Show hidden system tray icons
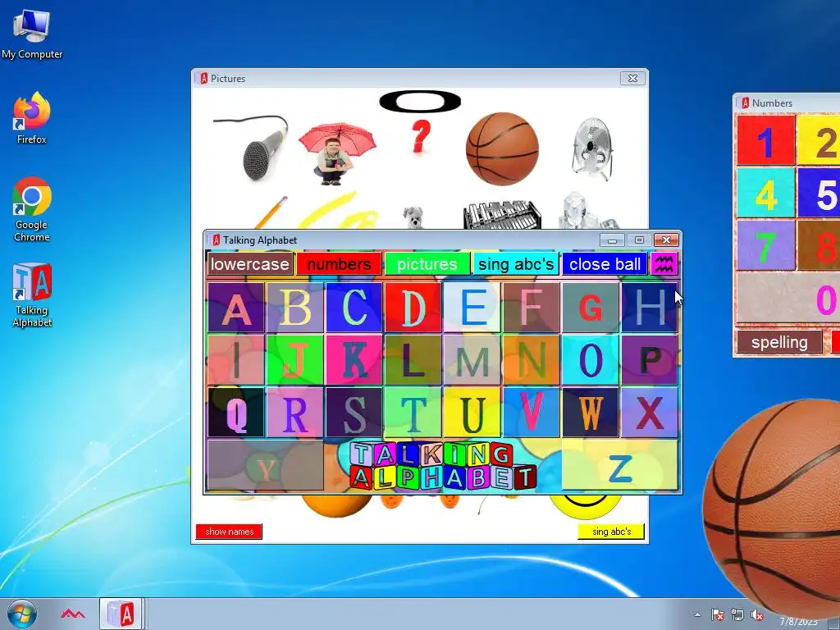This screenshot has width=840, height=630. pos(697,615)
